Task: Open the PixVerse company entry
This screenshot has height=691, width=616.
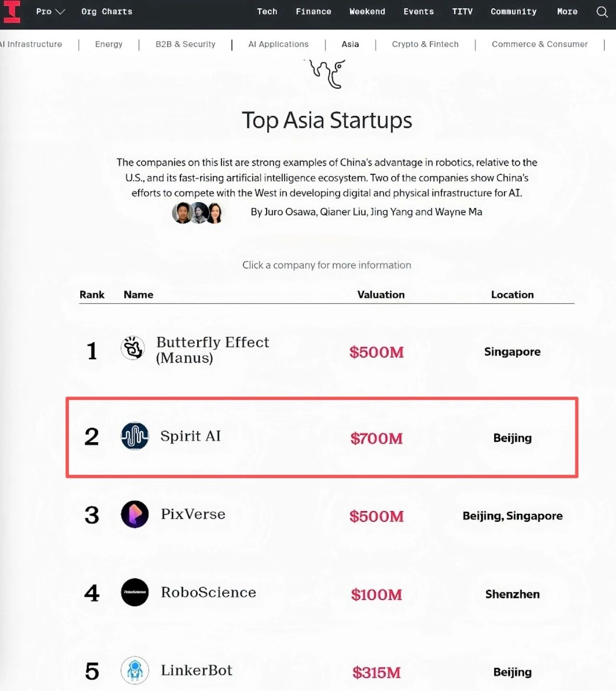Action: click(x=193, y=514)
